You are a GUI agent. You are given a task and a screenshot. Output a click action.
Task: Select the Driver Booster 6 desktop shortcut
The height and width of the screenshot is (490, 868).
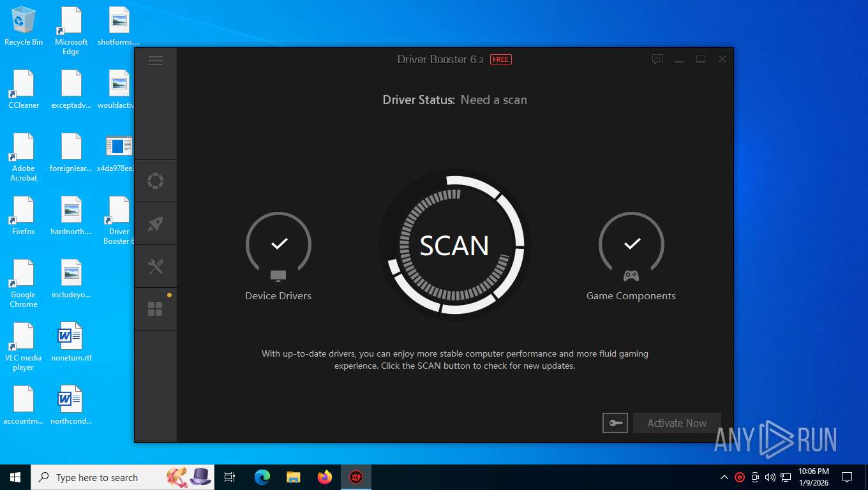point(119,221)
